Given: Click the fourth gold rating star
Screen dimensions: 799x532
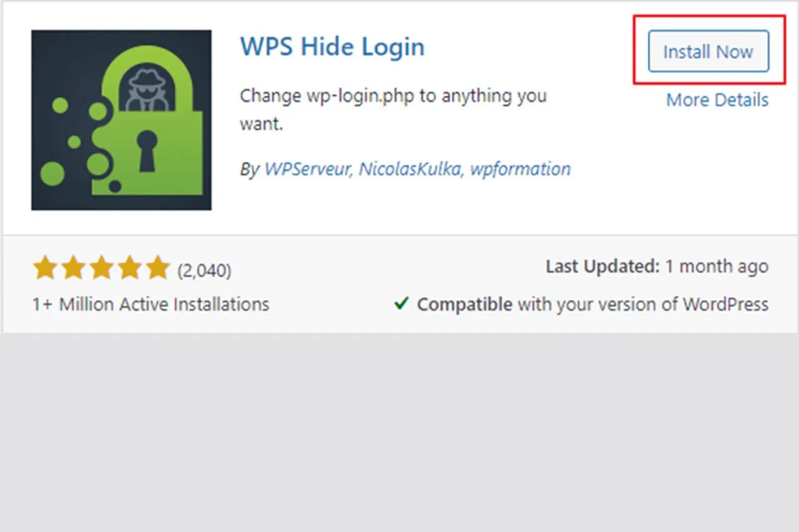Looking at the screenshot, I should (129, 268).
